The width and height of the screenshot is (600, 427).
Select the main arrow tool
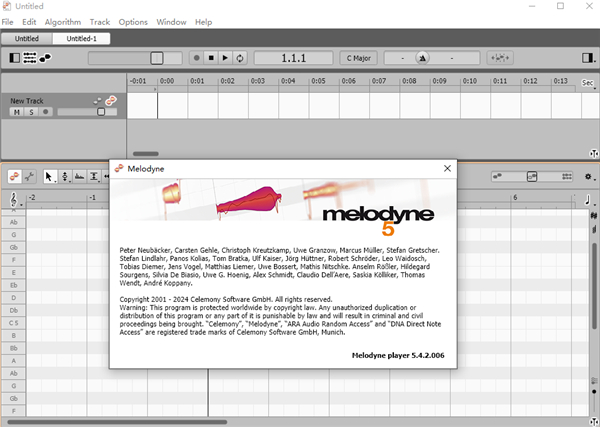[x=50, y=176]
